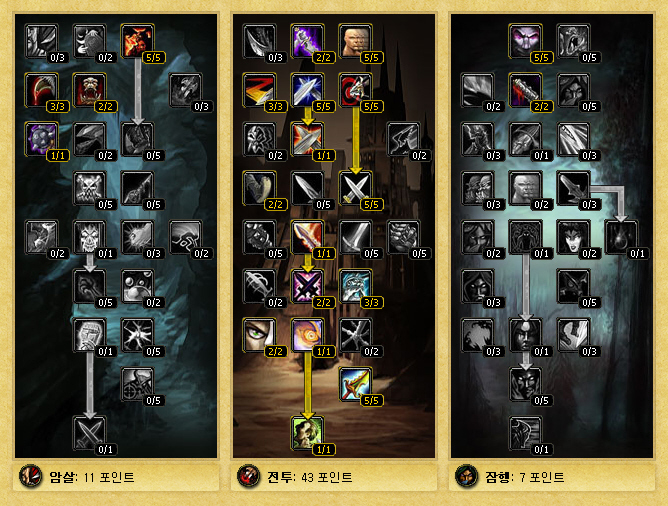The width and height of the screenshot is (668, 506).
Task: Click the blood drop Hemorrhage talent showing 0/1
Action: pos(621,237)
